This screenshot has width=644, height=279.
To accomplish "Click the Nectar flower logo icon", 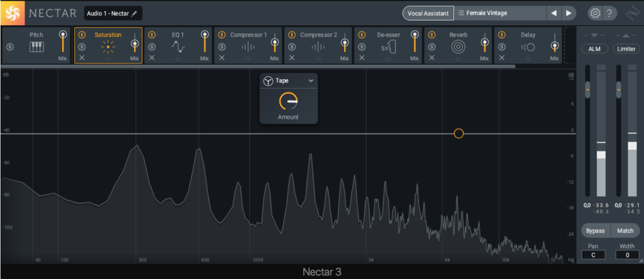I will point(13,13).
